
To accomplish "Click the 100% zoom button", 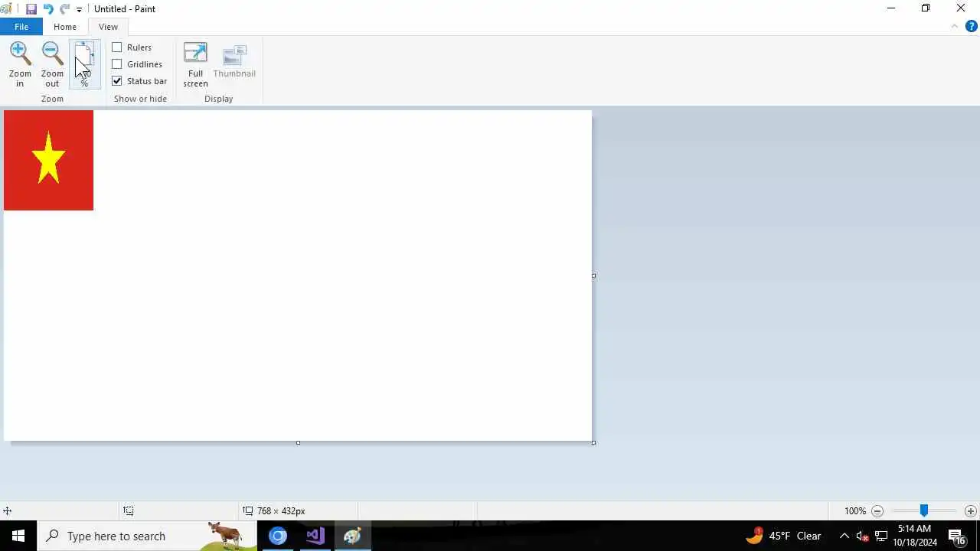I will tap(84, 64).
